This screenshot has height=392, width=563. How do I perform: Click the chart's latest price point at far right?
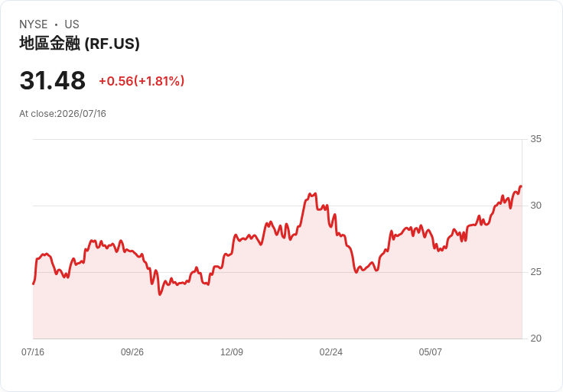521,186
